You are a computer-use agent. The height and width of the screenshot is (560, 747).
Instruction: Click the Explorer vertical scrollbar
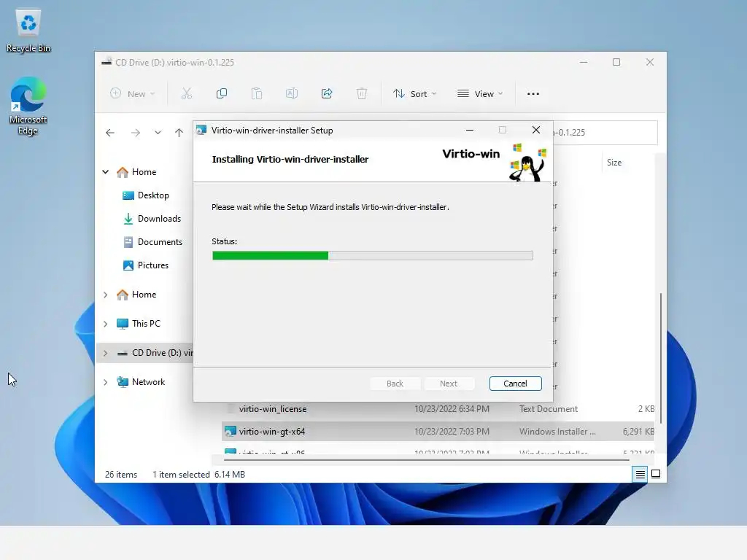coord(660,358)
